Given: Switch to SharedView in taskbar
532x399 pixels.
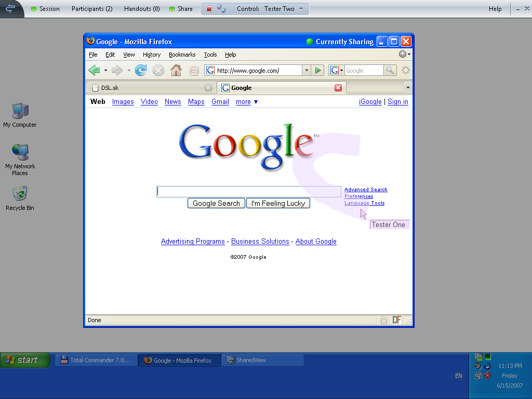Looking at the screenshot, I should pos(263,361).
